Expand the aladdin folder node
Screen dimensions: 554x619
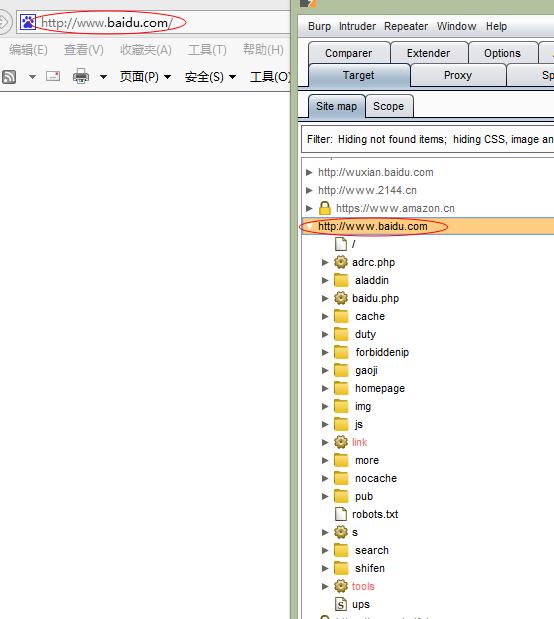(x=325, y=280)
